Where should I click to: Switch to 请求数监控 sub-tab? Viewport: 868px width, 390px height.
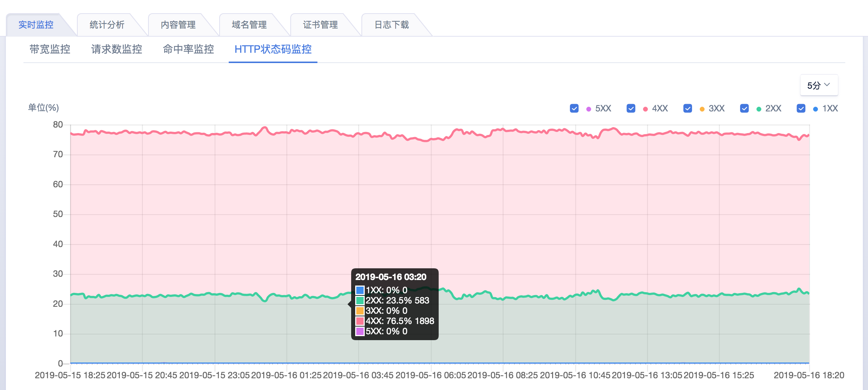pos(117,49)
